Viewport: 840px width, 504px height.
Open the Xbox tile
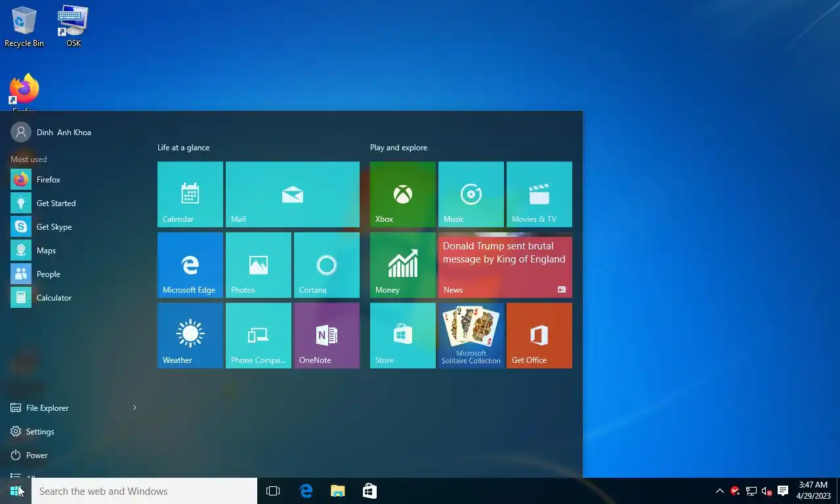coord(403,194)
